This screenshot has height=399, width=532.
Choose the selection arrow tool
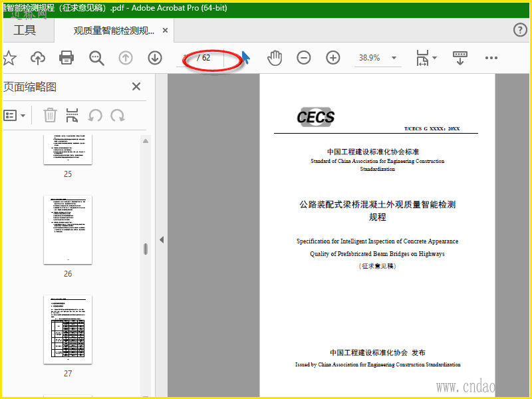[246, 58]
